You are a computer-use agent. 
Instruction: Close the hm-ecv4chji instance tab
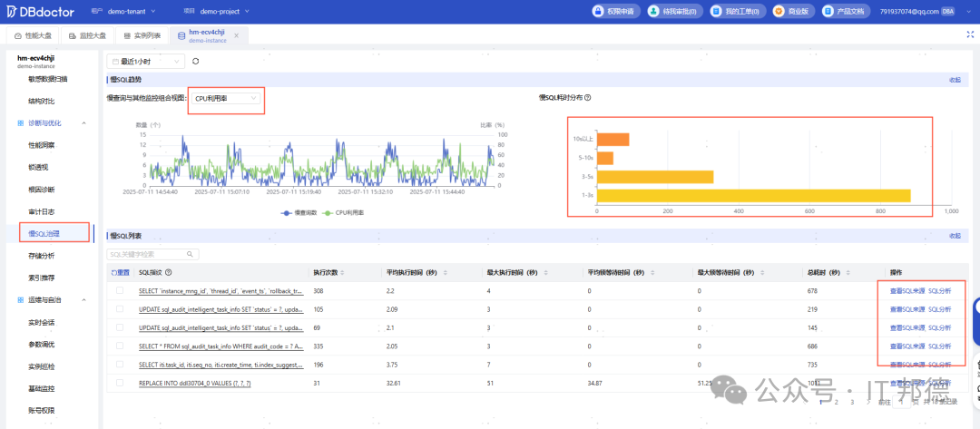coord(236,35)
